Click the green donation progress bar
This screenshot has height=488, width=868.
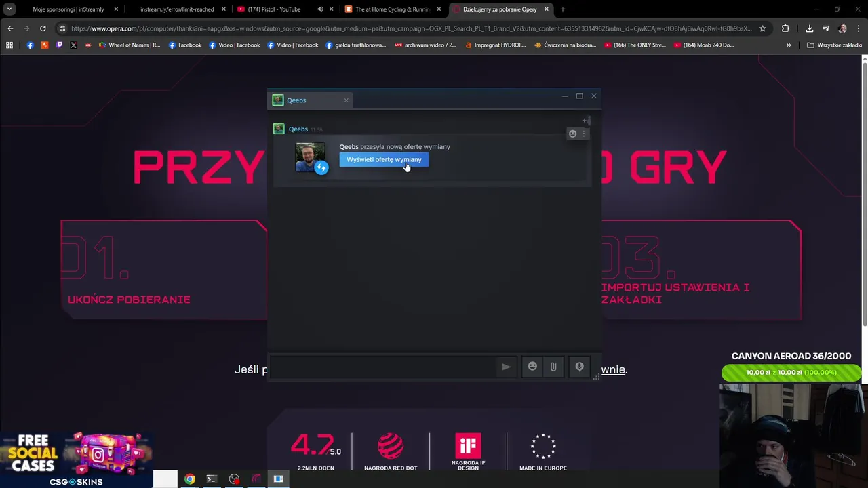(791, 372)
